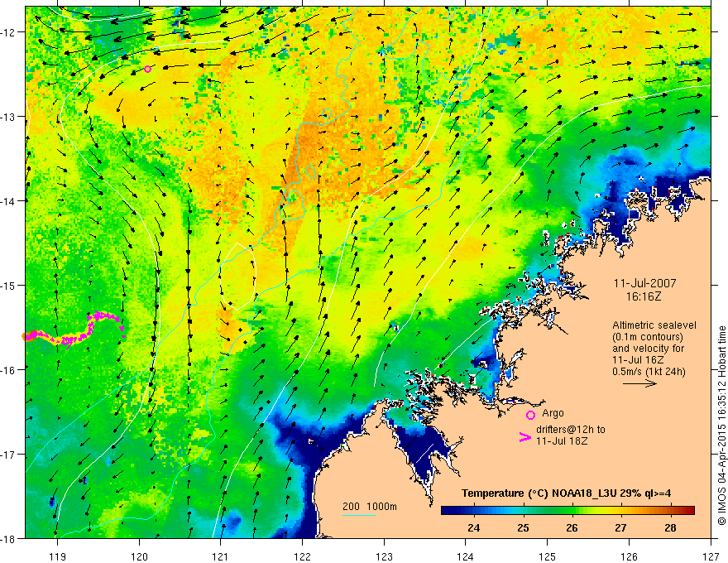Click the -14 latitude axis label
728x563 pixels.
tap(9, 201)
